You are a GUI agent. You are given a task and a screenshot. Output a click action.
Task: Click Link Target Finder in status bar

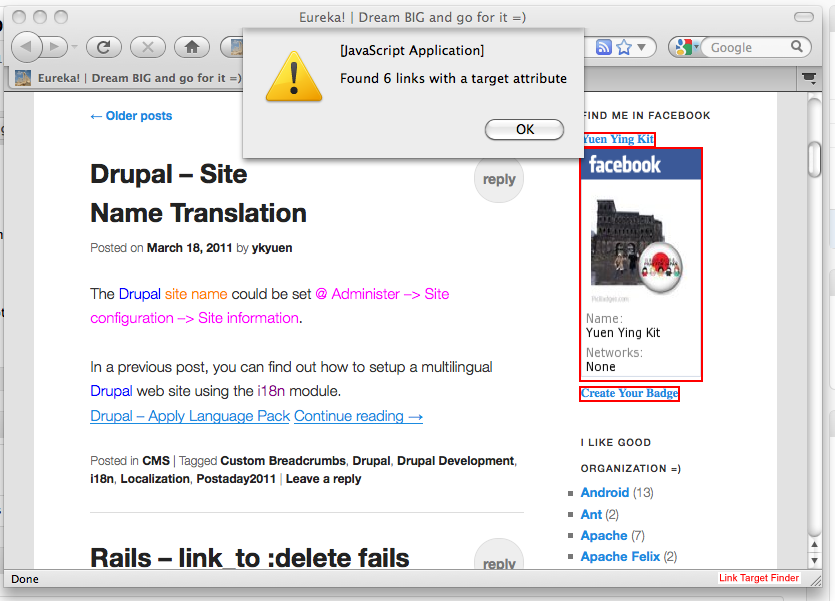(759, 578)
